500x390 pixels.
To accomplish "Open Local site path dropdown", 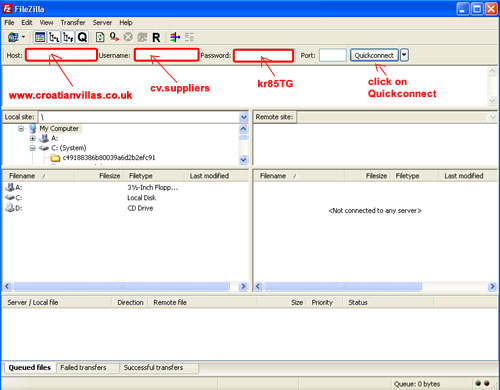I will click(244, 117).
